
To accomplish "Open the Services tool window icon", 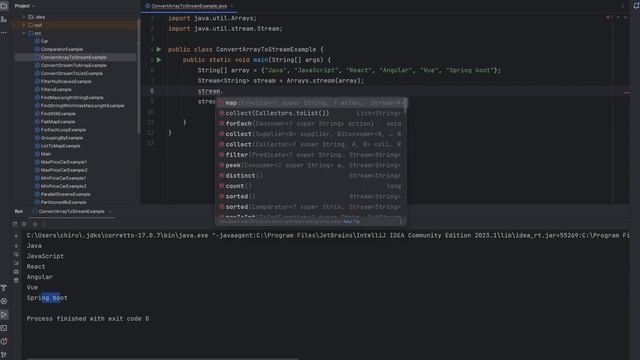I will click(4, 302).
